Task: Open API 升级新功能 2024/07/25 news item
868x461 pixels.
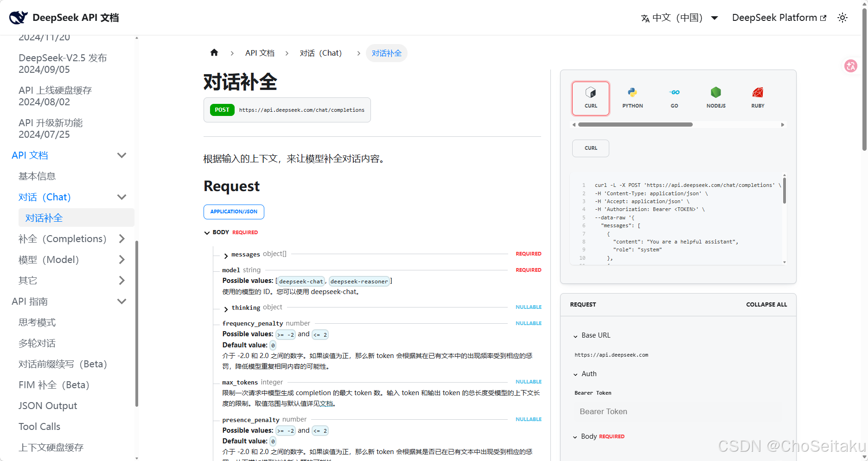Action: coord(51,128)
